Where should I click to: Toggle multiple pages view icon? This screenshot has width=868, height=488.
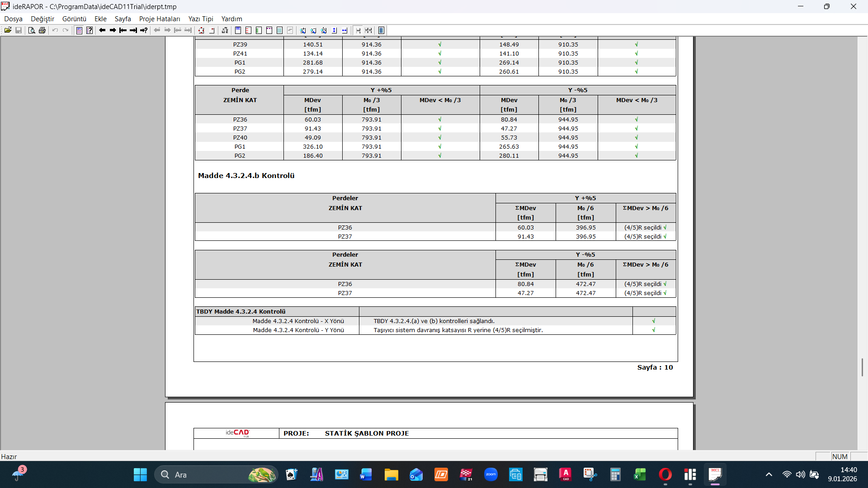point(368,30)
